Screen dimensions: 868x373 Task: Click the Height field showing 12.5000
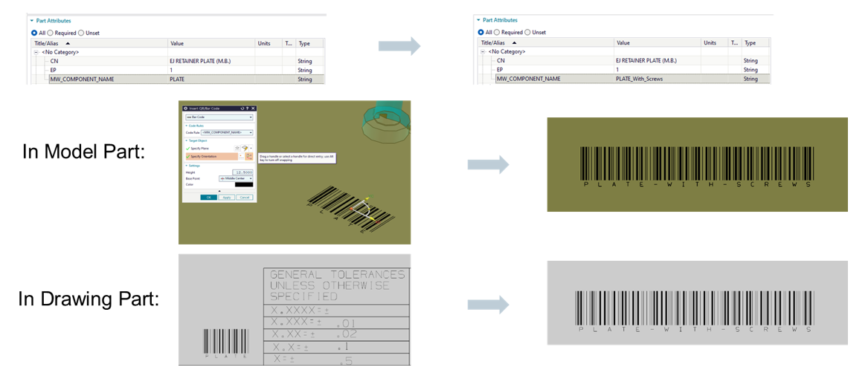point(242,172)
